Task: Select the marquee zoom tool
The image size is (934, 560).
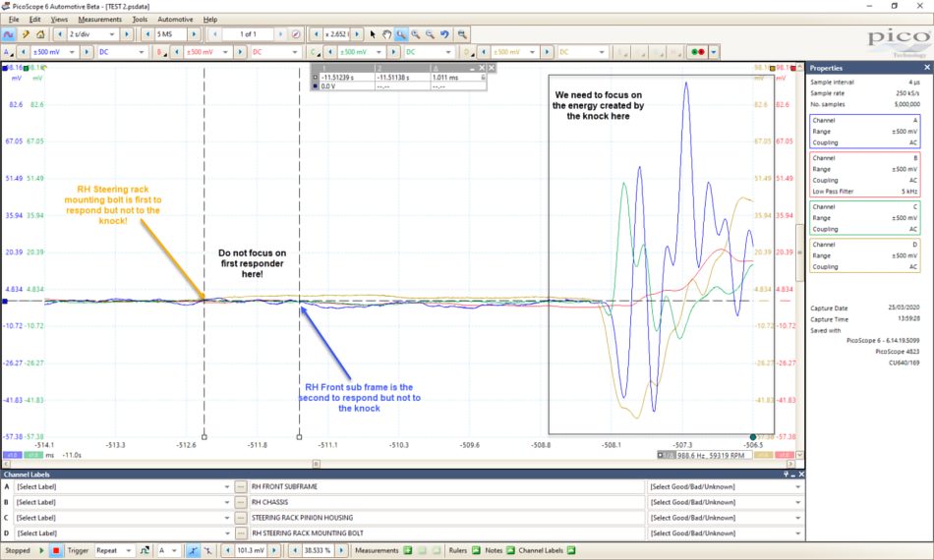Action: tap(401, 34)
